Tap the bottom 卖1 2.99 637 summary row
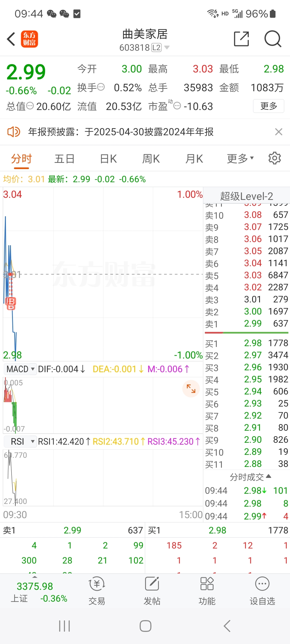290x644 pixels. pyautogui.click(x=73, y=530)
